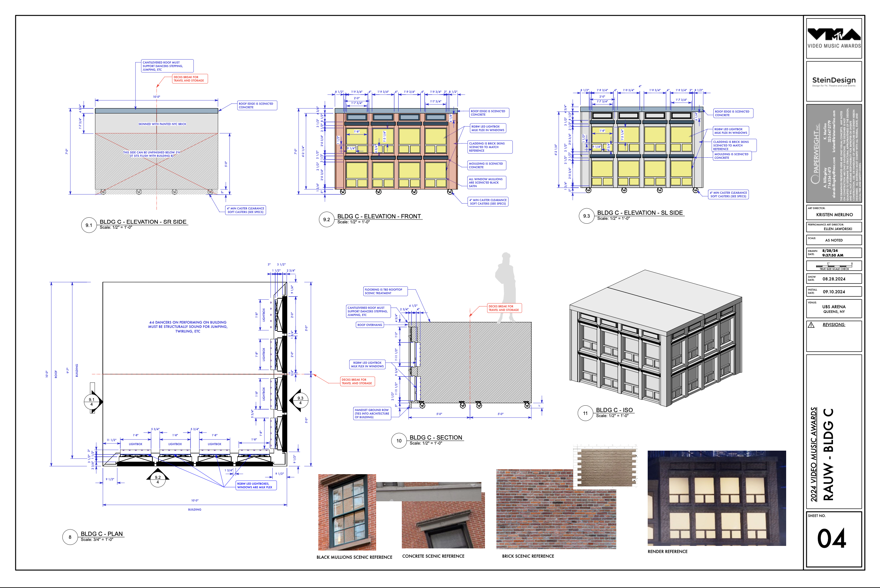Click the REVISIONS heading in title block

[x=834, y=325]
